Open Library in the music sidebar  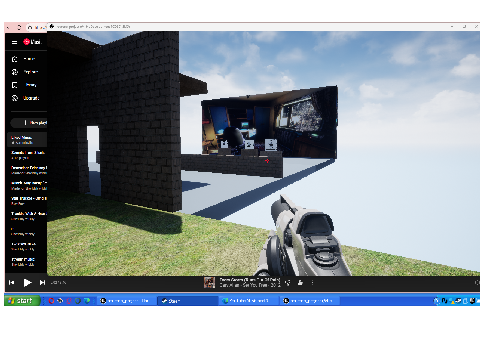coord(24,85)
